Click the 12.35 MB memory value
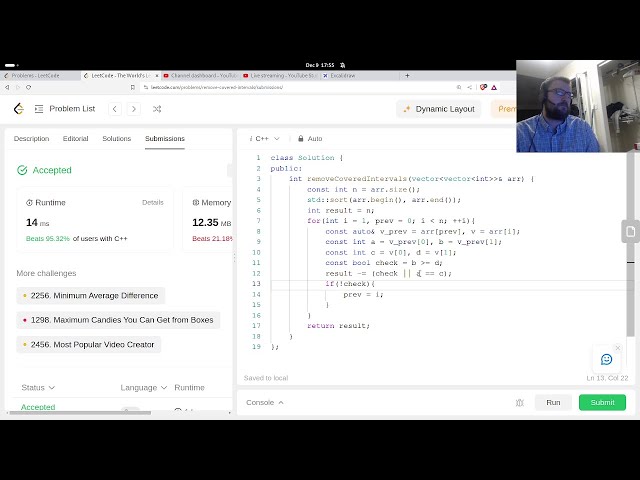 [x=211, y=223]
